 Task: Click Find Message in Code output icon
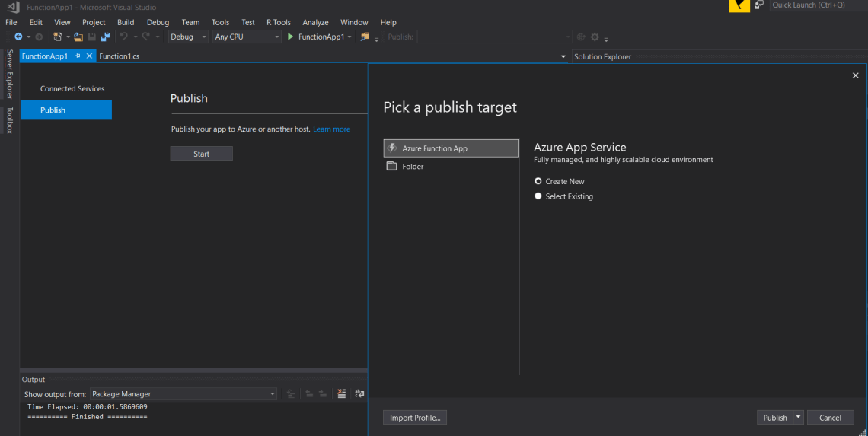click(x=291, y=393)
